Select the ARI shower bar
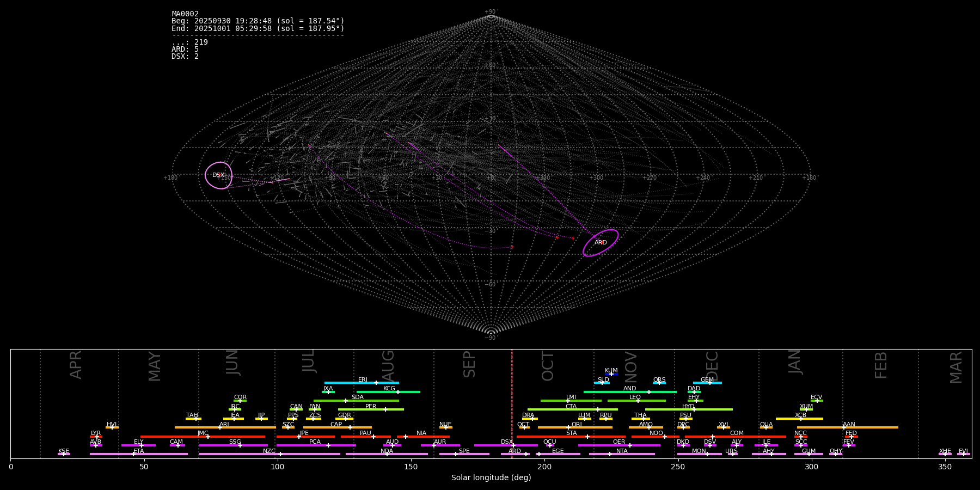Viewport: 980px width, 490px height. point(225,427)
